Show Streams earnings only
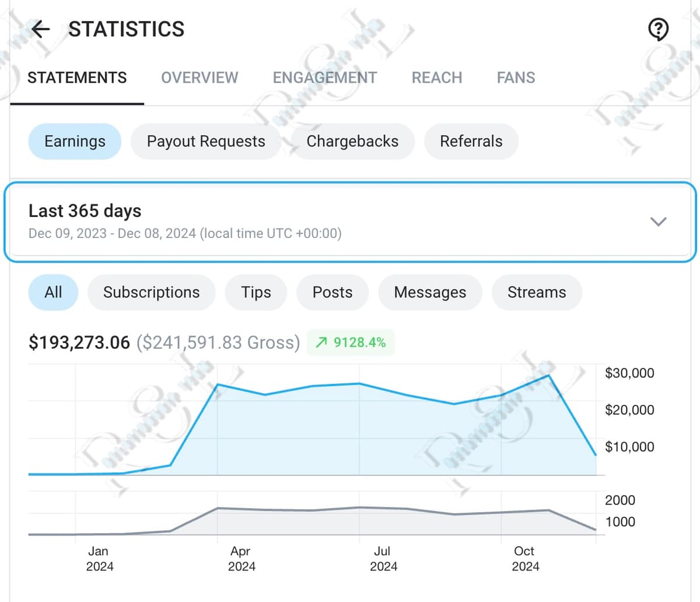The image size is (700, 602). tap(537, 292)
